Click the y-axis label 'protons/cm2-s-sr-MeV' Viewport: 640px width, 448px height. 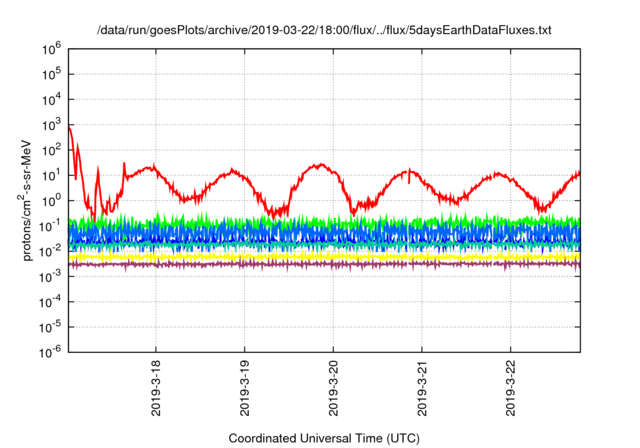(x=26, y=200)
